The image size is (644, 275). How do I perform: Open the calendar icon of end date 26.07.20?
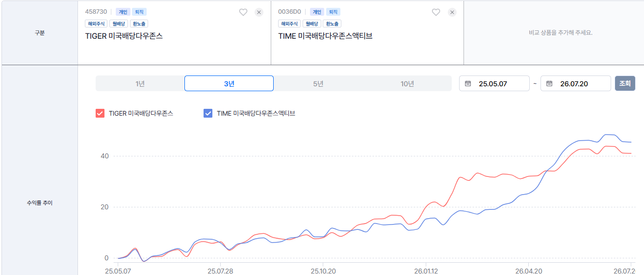[x=549, y=84]
